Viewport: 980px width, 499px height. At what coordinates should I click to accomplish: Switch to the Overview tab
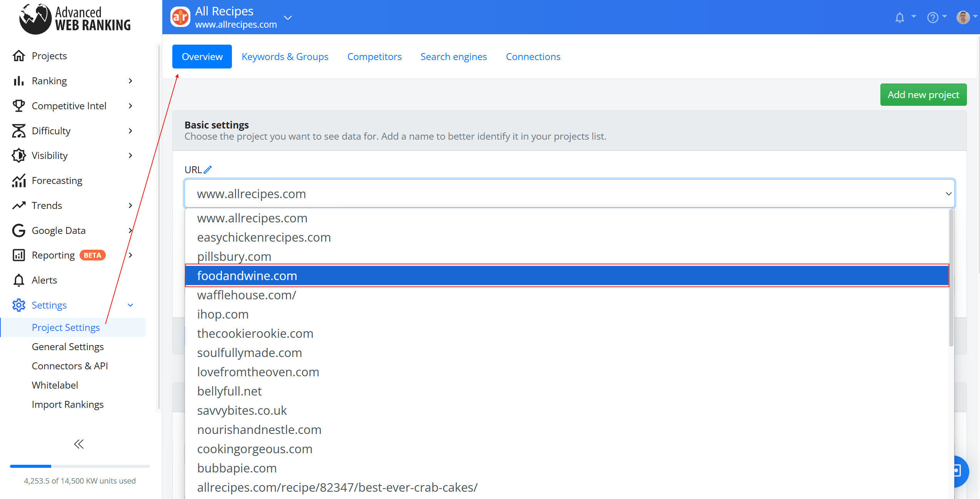tap(202, 57)
